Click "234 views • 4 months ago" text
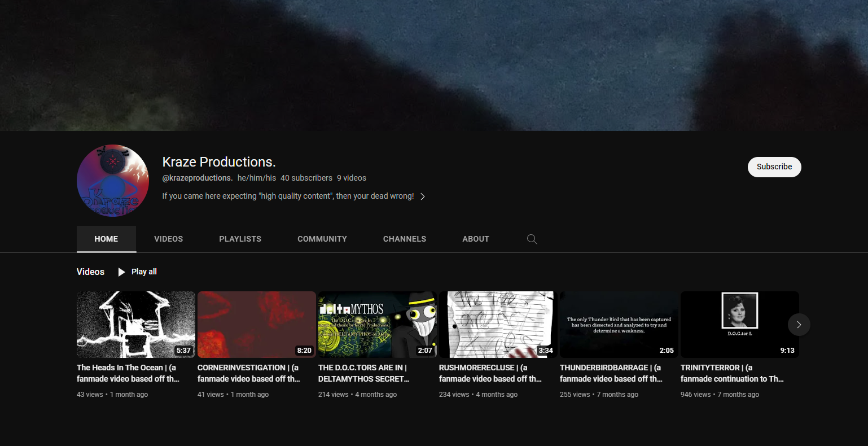 (x=479, y=395)
